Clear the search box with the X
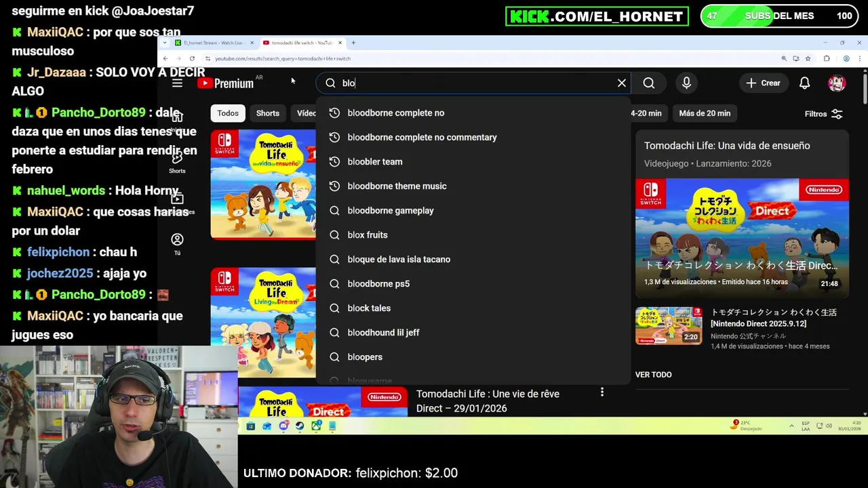The width and height of the screenshot is (868, 488). 622,83
